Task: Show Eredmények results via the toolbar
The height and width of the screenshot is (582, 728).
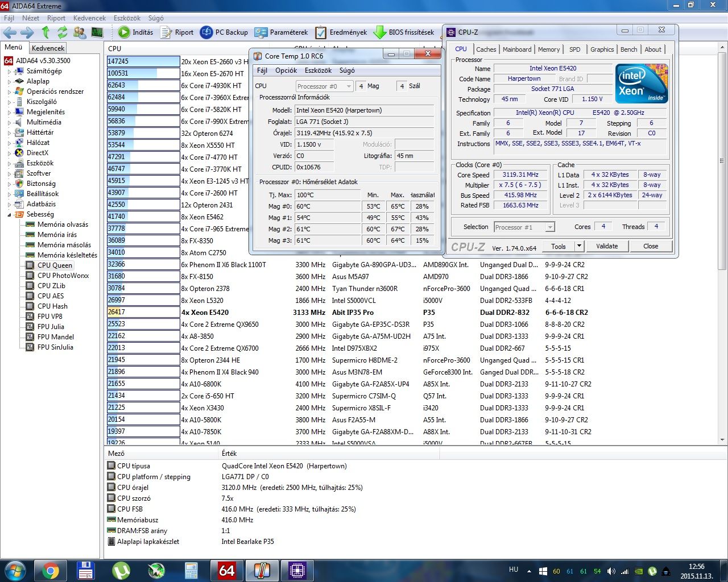Action: [x=341, y=32]
